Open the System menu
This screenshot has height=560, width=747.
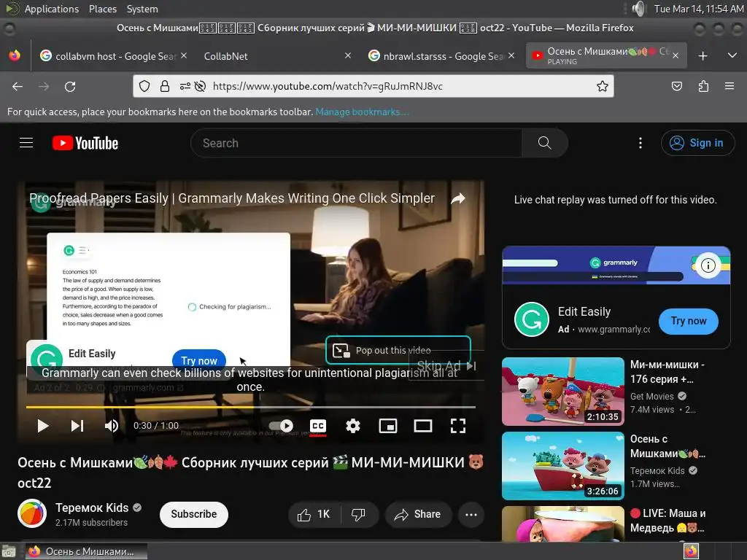click(x=142, y=9)
